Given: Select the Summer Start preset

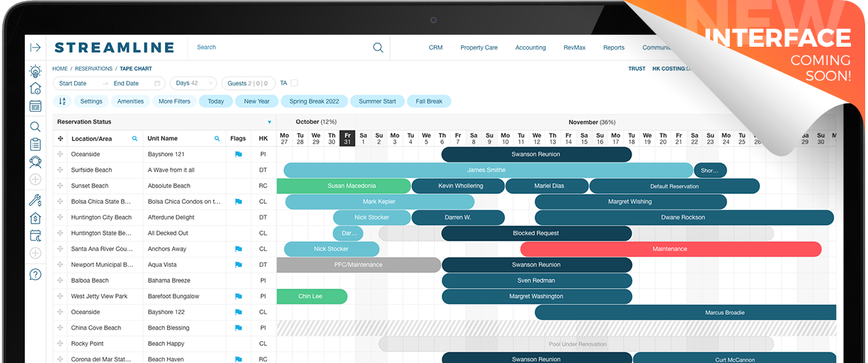Looking at the screenshot, I should [377, 101].
